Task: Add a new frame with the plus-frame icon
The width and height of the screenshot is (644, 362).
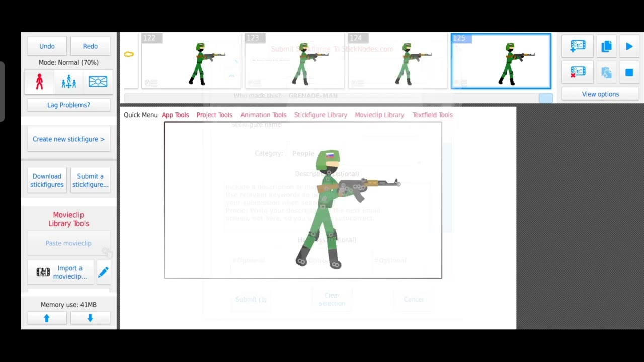Action: pyautogui.click(x=578, y=46)
